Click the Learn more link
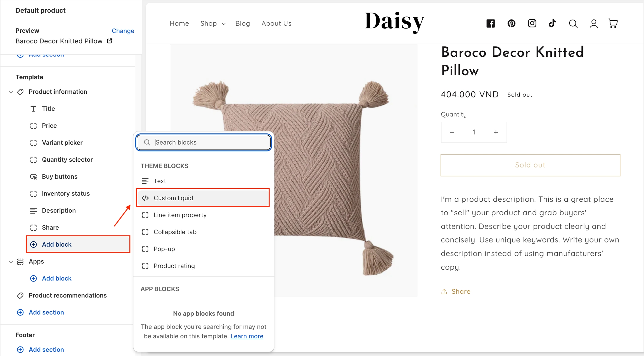Viewport: 644px width, 356px height. (x=247, y=336)
